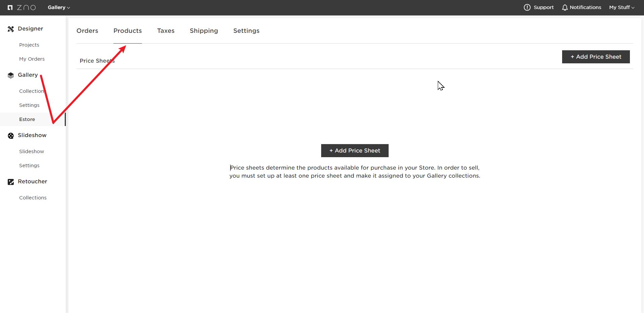Click the Support exclamation icon
Image resolution: width=644 pixels, height=313 pixels.
[527, 7]
